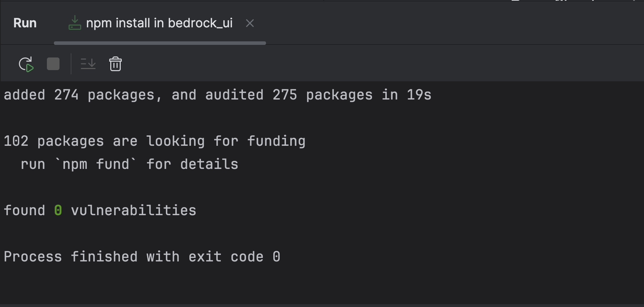Click the word 'added' in the console output
644x307 pixels.
(24, 95)
